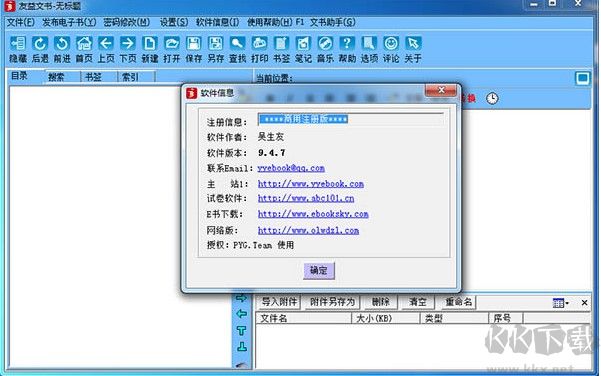Click author name 吴生友 text
Image resolution: width=601 pixels, height=376 pixels.
[271, 137]
